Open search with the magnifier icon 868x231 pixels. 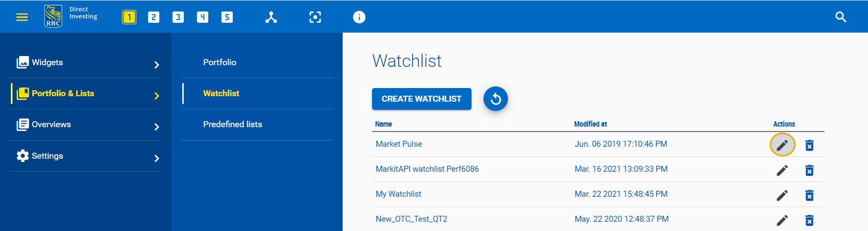pos(841,17)
